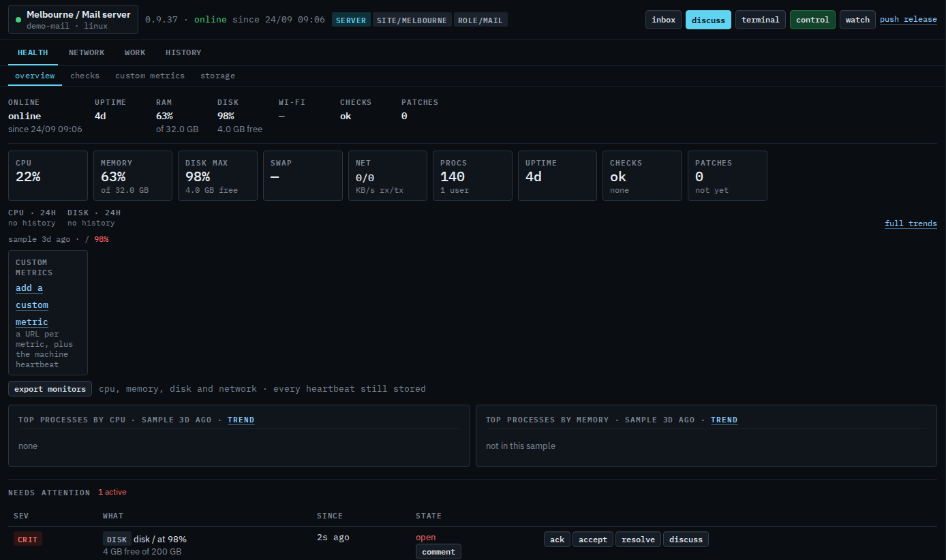Open the full trends link
This screenshot has width=946, height=560.
[911, 223]
